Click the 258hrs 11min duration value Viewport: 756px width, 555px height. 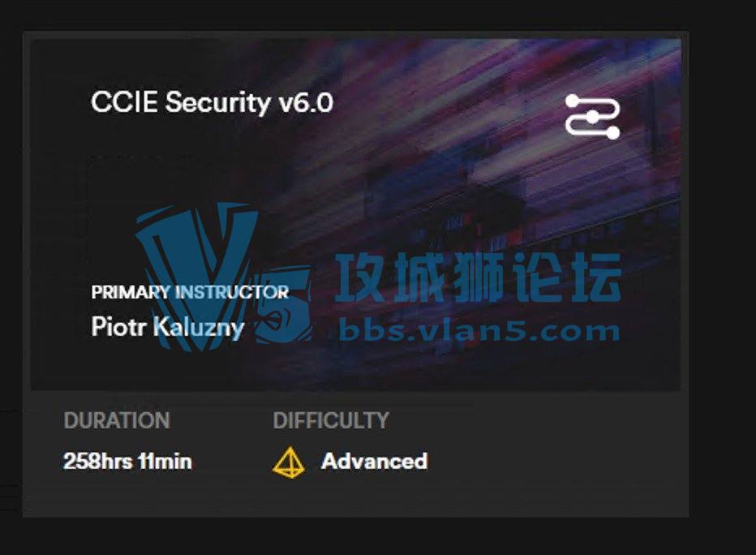[x=127, y=461]
